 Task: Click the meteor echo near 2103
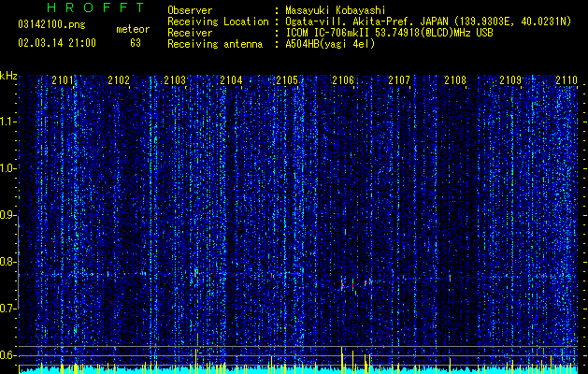point(195,273)
